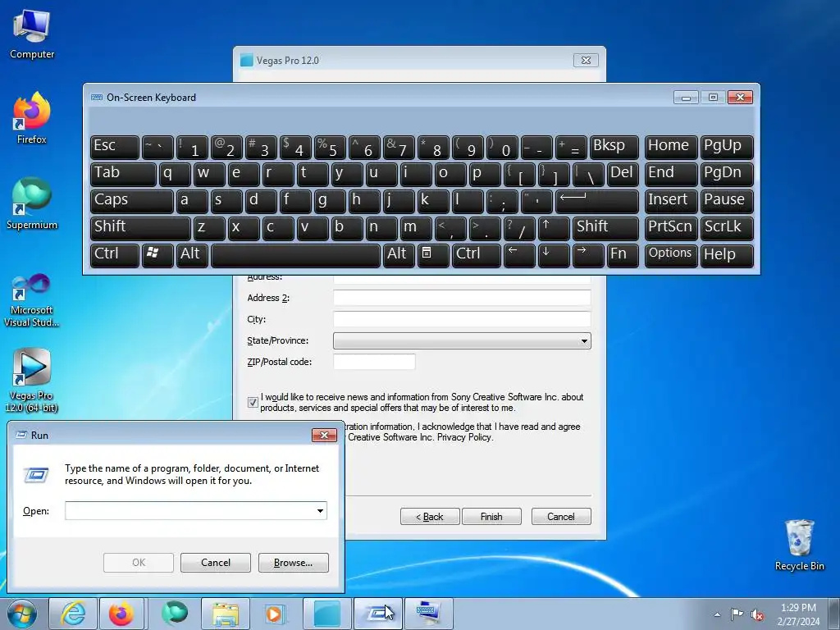Launch Firefox from the desktop shortcut

pyautogui.click(x=32, y=118)
